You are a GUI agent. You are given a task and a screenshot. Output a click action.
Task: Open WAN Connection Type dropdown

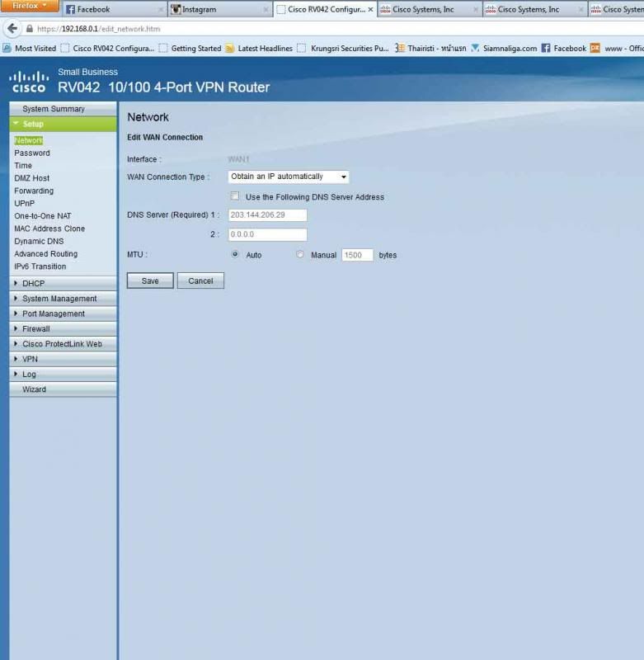pyautogui.click(x=288, y=177)
